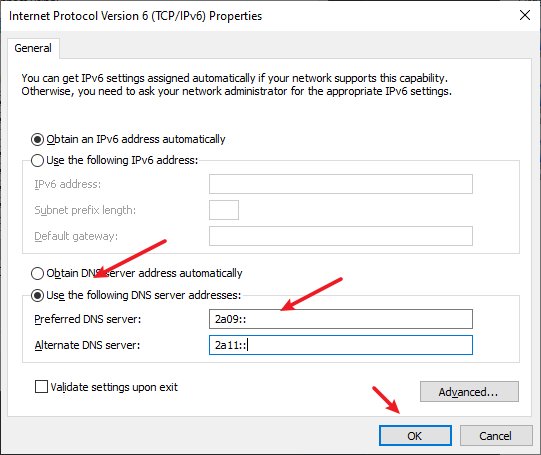541x455 pixels.
Task: Select the General tab
Action: 33,48
